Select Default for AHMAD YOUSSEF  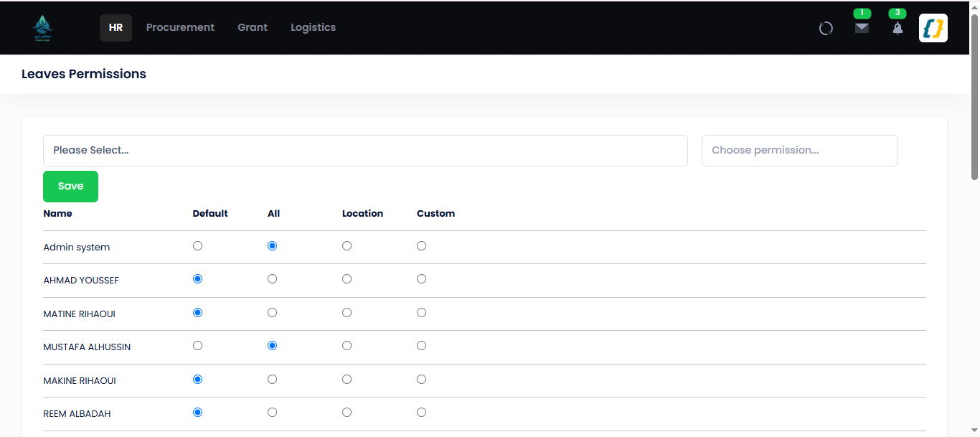click(x=198, y=279)
